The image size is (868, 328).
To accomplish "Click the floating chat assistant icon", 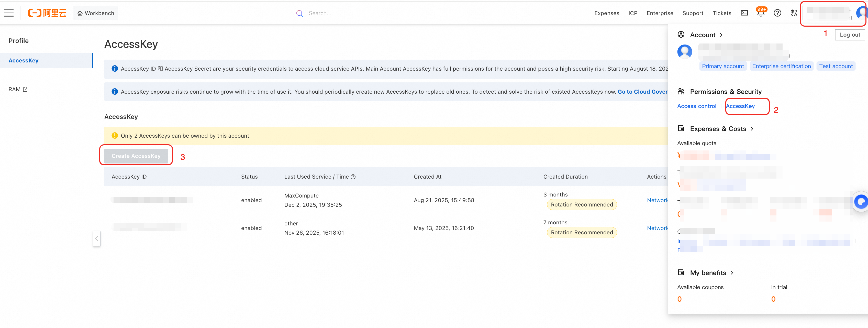I will coord(861,202).
